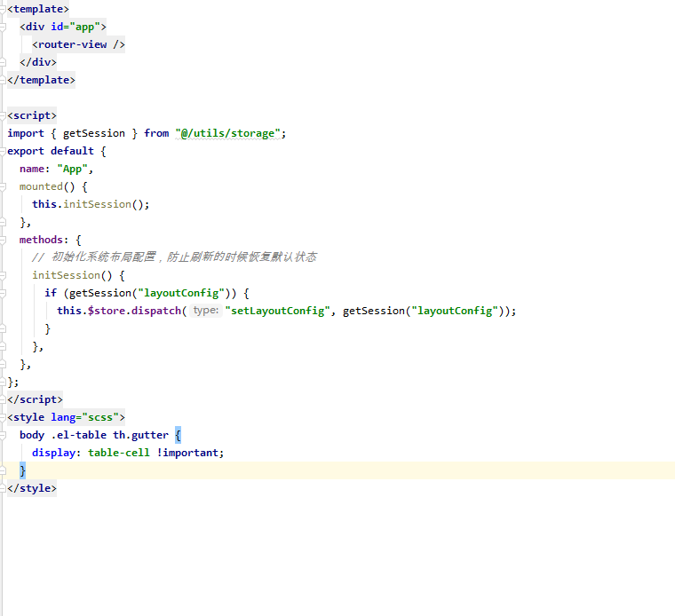Click the body selector
The width and height of the screenshot is (675, 616).
pos(32,435)
